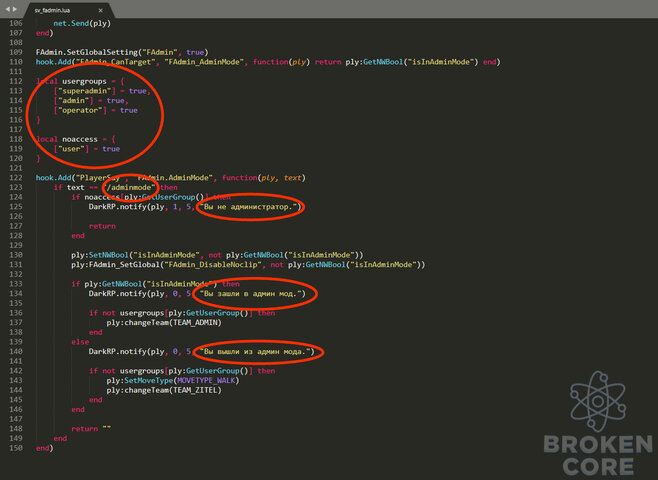Click line number 150 in gutter
658x480 pixels.
(16, 448)
